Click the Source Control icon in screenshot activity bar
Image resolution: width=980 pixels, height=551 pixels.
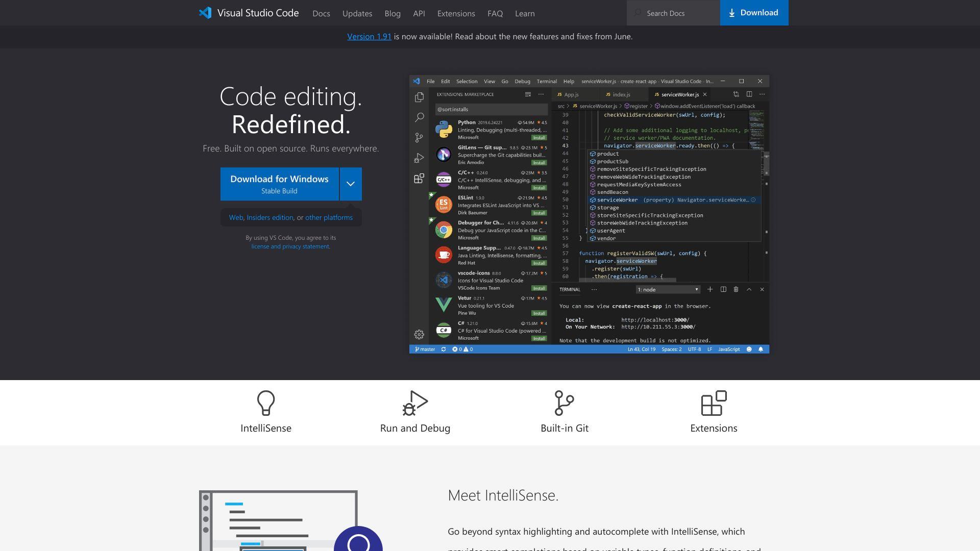tap(419, 138)
